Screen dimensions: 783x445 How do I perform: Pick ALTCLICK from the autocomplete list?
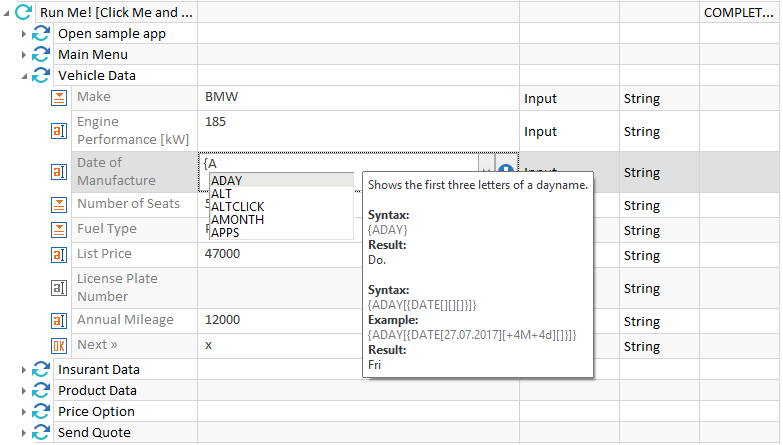(238, 207)
